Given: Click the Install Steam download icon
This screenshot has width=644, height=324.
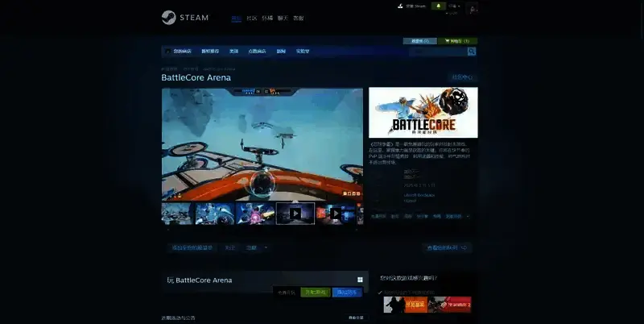Looking at the screenshot, I should [400, 6].
